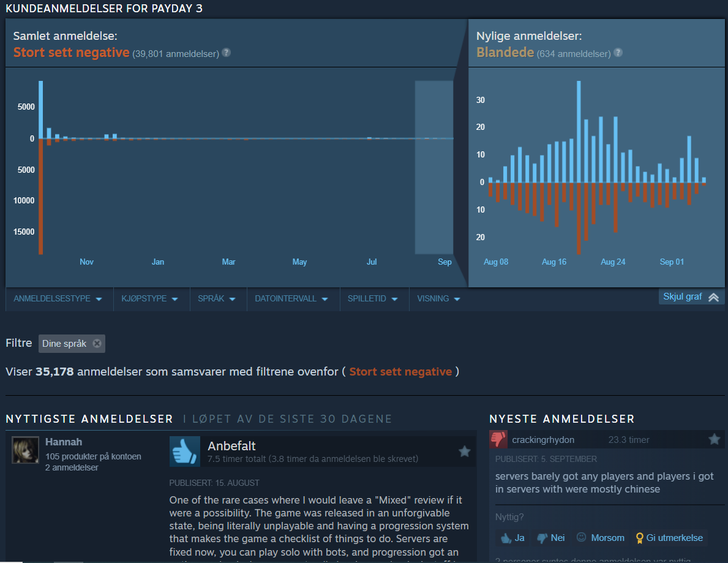The width and height of the screenshot is (728, 563).
Task: Open the DATOINTERVALL dropdown
Action: pos(291,299)
